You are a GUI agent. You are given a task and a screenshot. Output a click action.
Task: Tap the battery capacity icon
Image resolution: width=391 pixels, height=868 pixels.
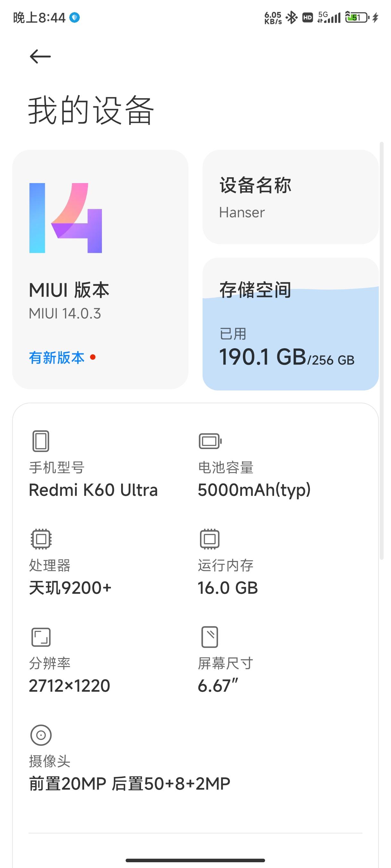pyautogui.click(x=210, y=441)
